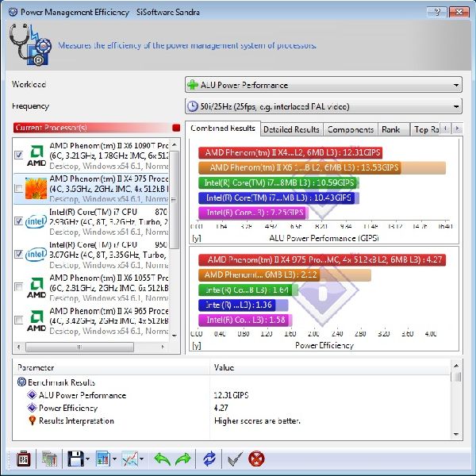
Task: Click processor list scroll-right arrow
Action: (x=163, y=347)
